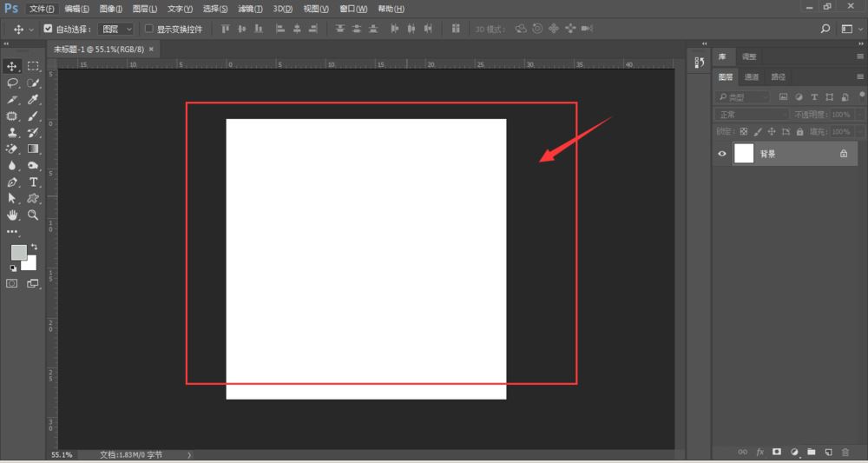This screenshot has width=868, height=463.
Task: Select the Brush tool
Action: coord(33,116)
